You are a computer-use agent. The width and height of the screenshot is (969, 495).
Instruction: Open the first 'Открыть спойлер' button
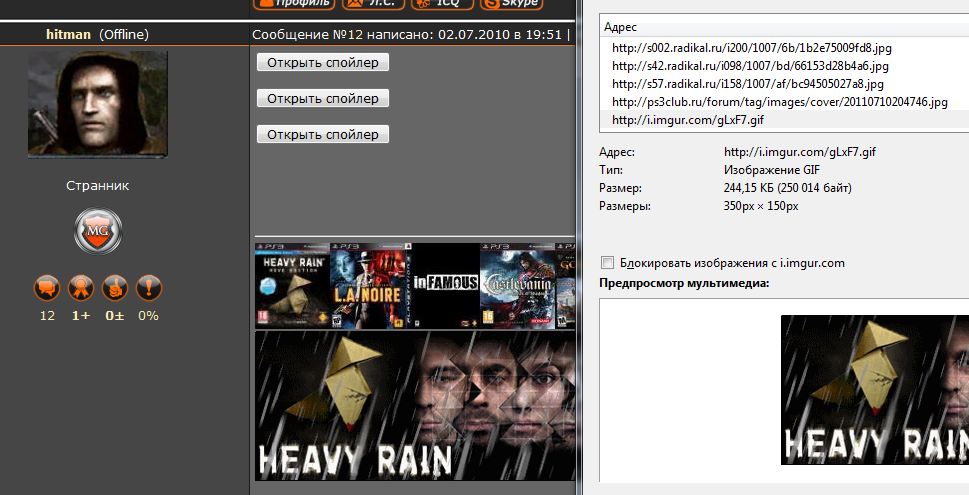click(x=323, y=62)
